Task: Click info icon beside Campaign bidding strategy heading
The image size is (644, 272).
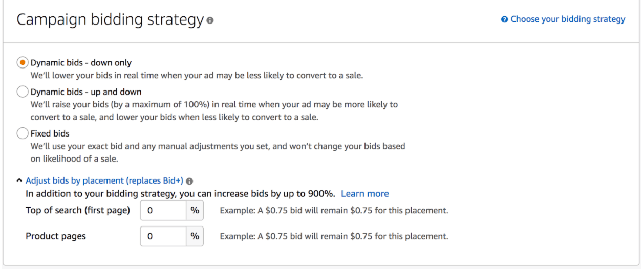Action: pos(210,21)
